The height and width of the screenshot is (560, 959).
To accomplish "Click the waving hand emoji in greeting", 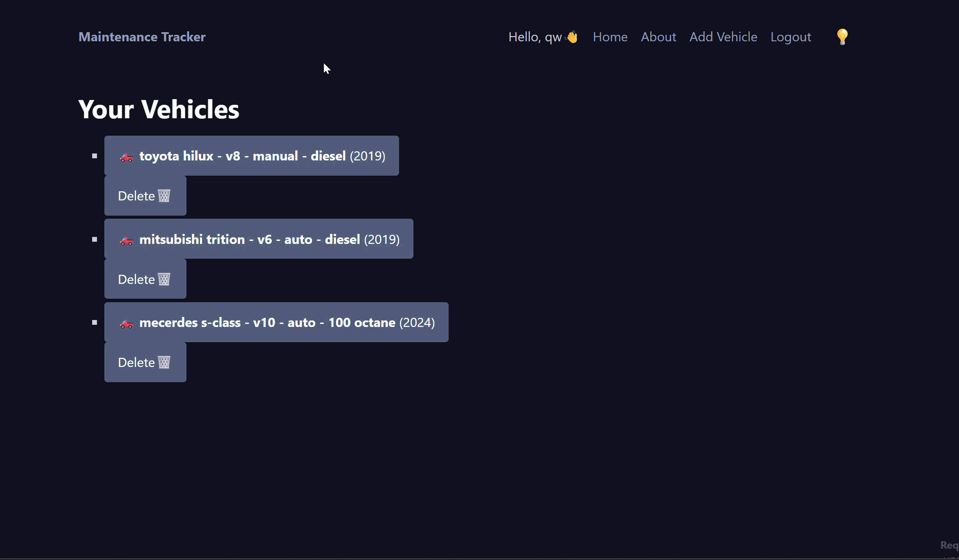I will tap(572, 37).
